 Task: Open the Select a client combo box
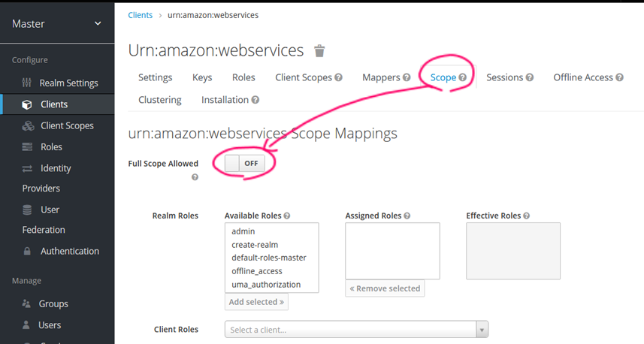356,330
